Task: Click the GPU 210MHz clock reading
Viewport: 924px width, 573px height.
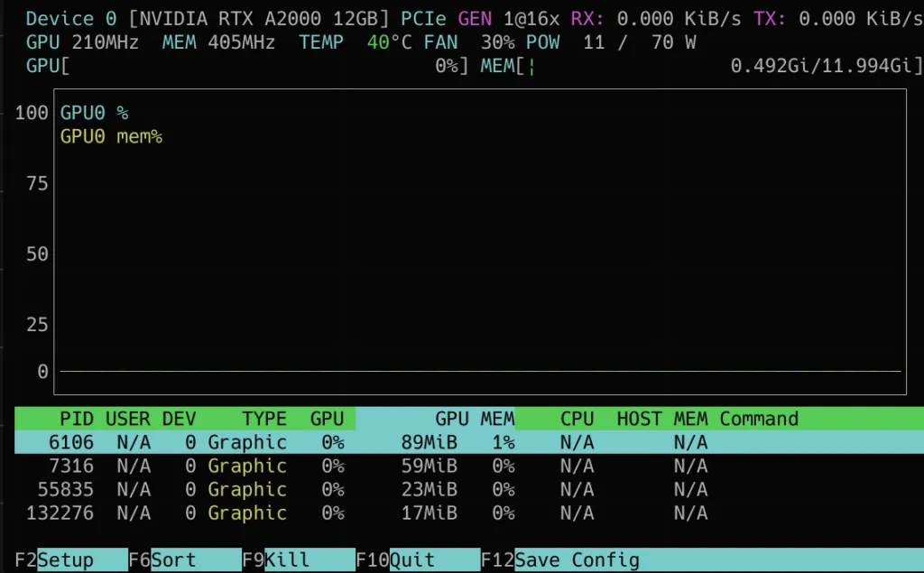Action: coord(82,42)
